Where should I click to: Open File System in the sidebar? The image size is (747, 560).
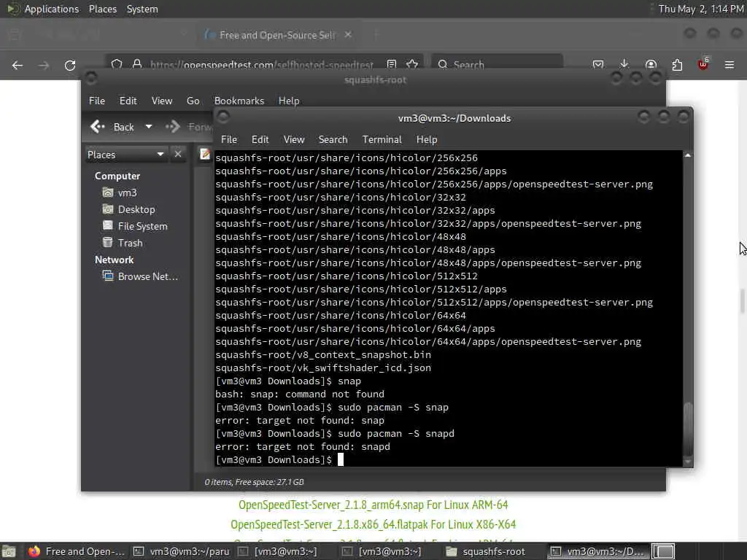(x=135, y=226)
